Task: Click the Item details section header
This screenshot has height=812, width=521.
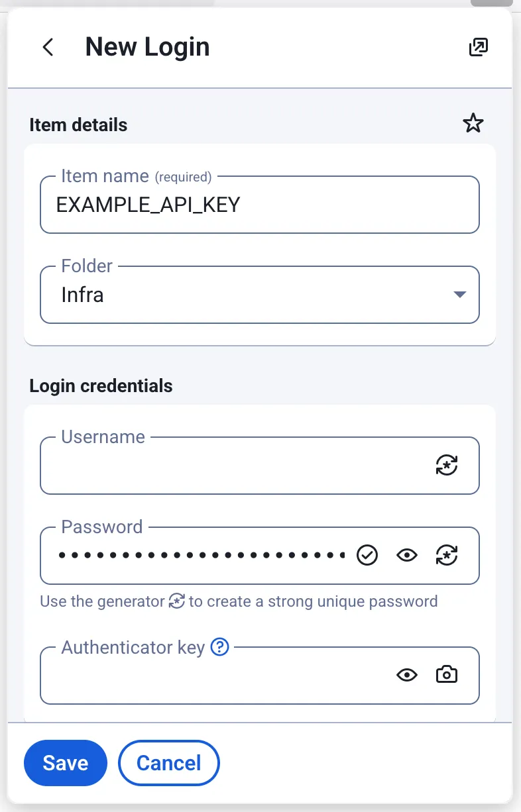Action: (x=78, y=125)
